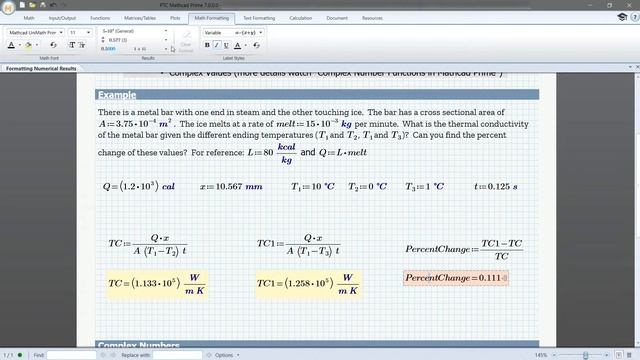Switch to the Matrices/Tables ribbon tab
Image resolution: width=640 pixels, height=360 pixels.
coord(140,18)
